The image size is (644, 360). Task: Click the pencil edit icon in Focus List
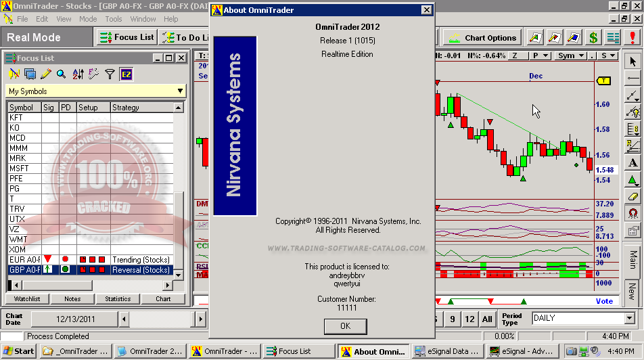click(46, 74)
